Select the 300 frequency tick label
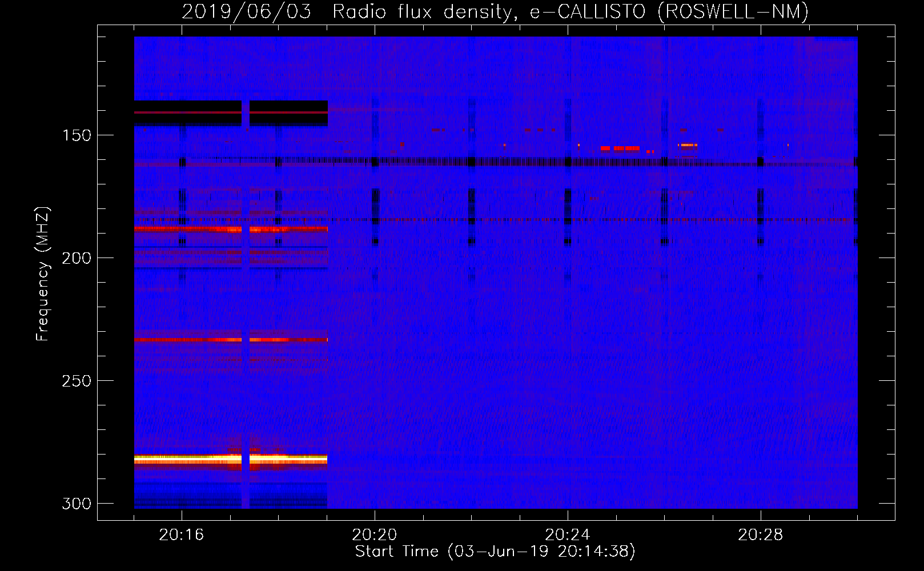This screenshot has width=924, height=571. click(77, 504)
